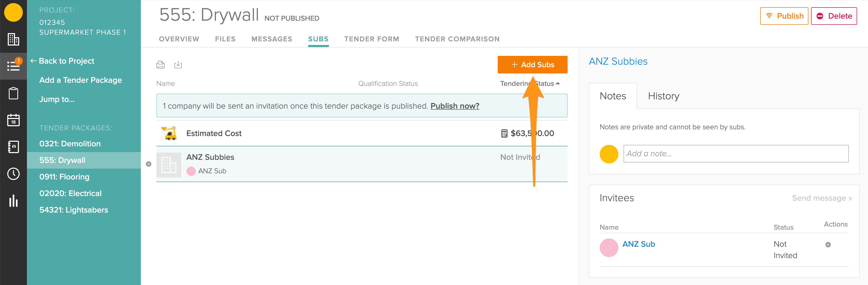Open the address book icon in sidebar

13,147
